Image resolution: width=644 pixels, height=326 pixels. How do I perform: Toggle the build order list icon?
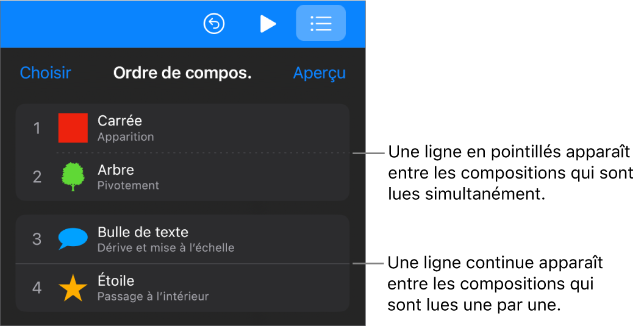[x=321, y=24]
